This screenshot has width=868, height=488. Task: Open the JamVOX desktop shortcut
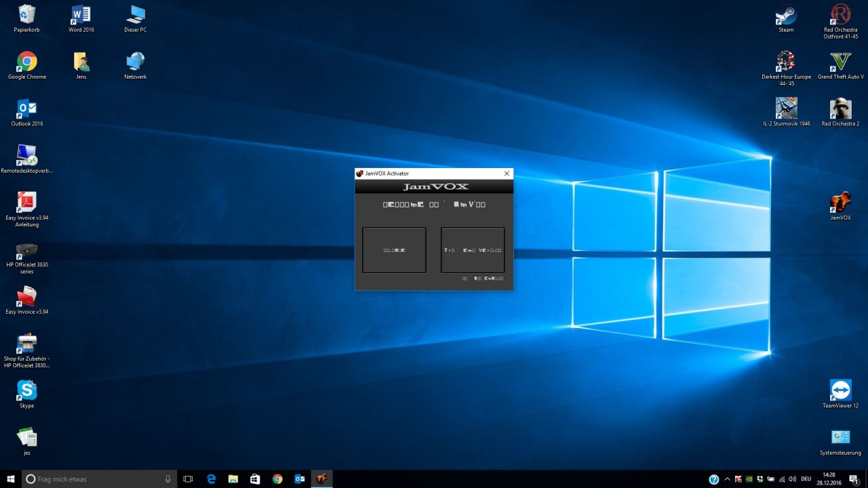(841, 206)
